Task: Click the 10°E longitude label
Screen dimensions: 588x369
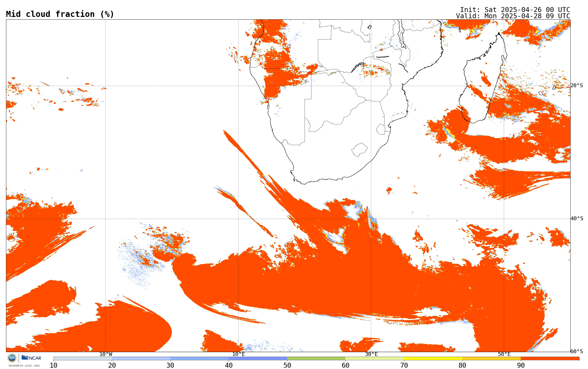Action: pyautogui.click(x=238, y=354)
